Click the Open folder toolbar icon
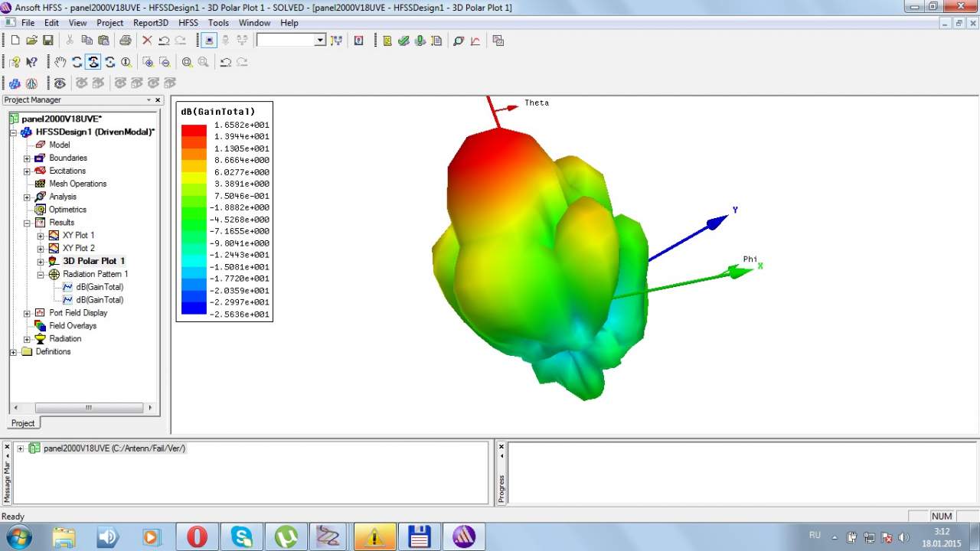 click(x=31, y=41)
